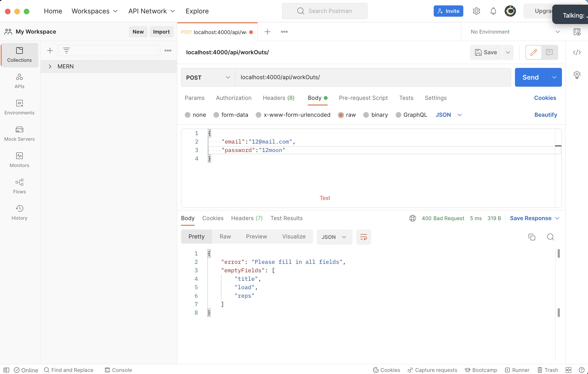Viewport: 588px width, 374px height.
Task: Click the request URL input field
Action: pyautogui.click(x=373, y=78)
